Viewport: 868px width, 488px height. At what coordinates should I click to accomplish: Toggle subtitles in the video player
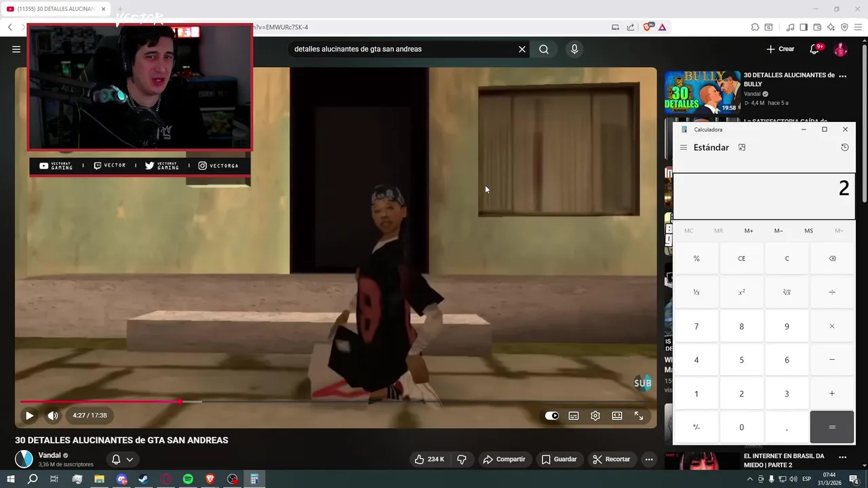(x=574, y=415)
